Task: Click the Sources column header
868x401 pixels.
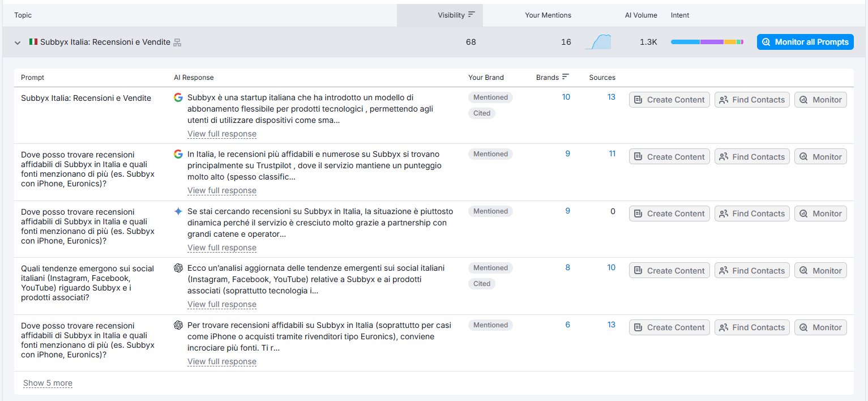Action: (x=602, y=78)
